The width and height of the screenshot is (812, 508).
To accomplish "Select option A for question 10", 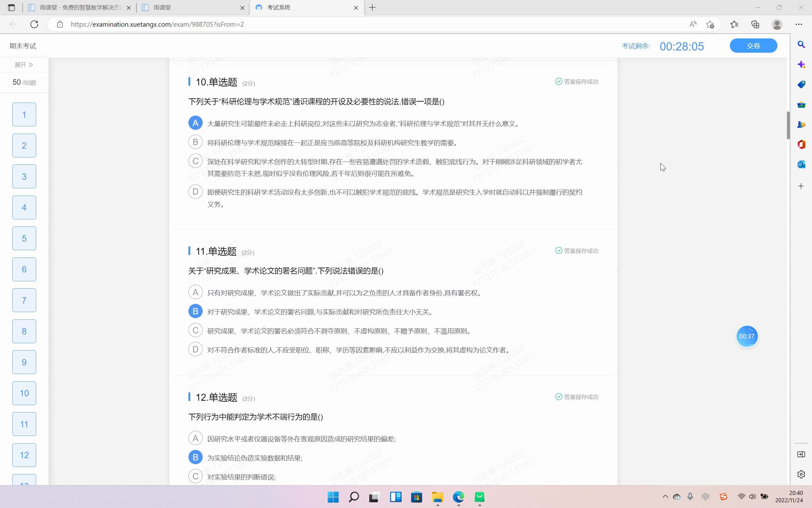I will pyautogui.click(x=195, y=123).
